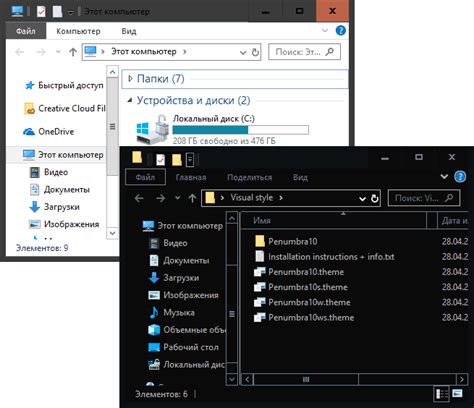Click the search box in Visual style window
This screenshot has height=408, width=474.
tap(424, 198)
